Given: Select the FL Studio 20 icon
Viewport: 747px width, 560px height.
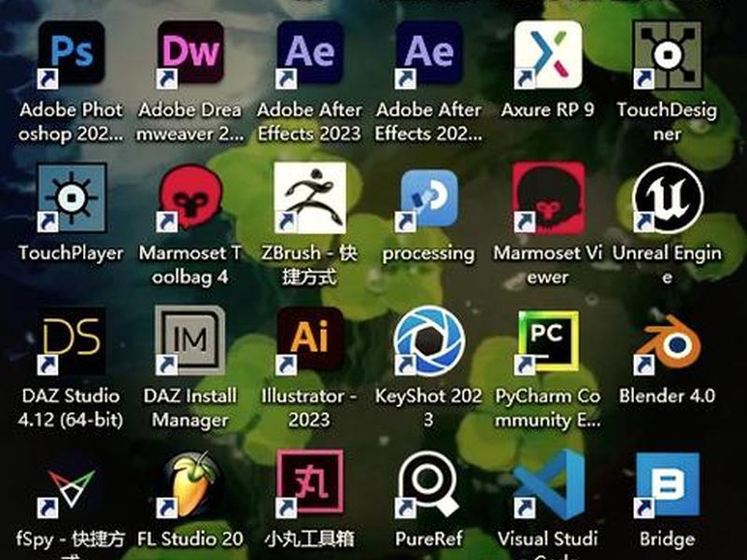Looking at the screenshot, I should tap(190, 484).
